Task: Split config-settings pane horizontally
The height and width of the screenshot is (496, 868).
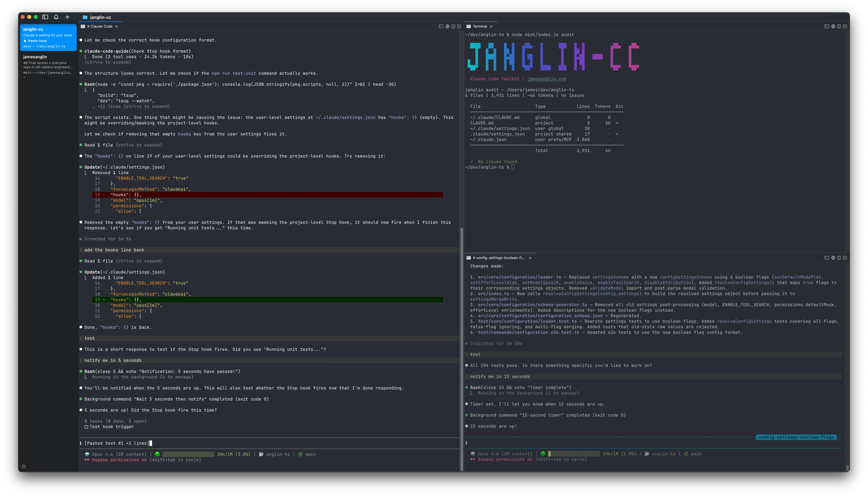Action: point(845,258)
